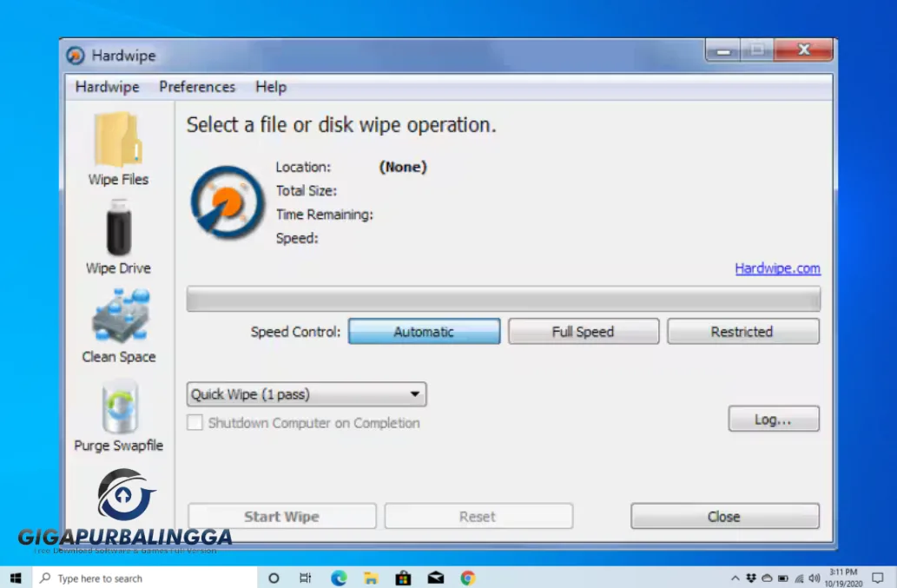Viewport: 897px width, 588px height.
Task: Enable Shutdown Computer on Completion checkbox
Action: (195, 423)
